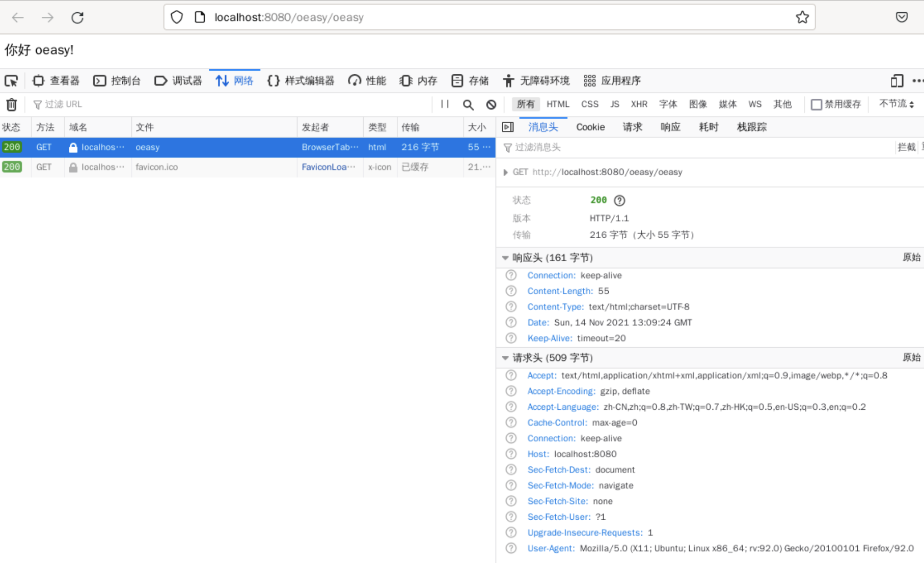
Task: Toggle responsive design mode icon
Action: [x=897, y=81]
